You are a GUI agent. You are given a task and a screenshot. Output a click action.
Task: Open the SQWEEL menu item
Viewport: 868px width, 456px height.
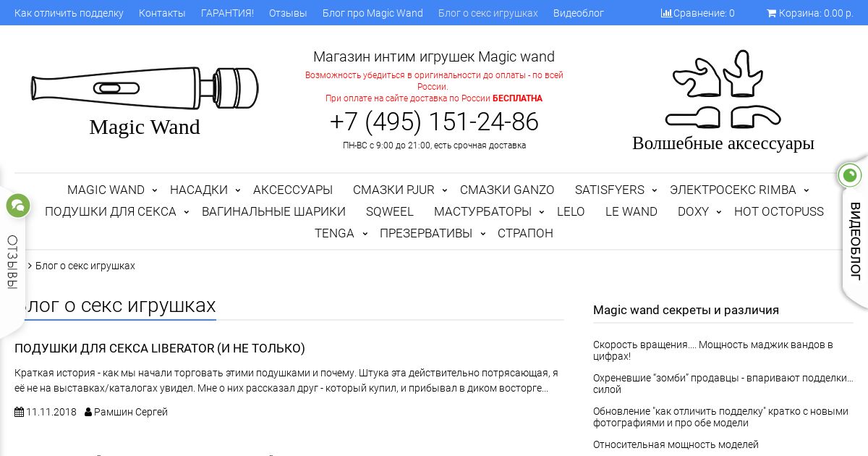pyautogui.click(x=390, y=211)
